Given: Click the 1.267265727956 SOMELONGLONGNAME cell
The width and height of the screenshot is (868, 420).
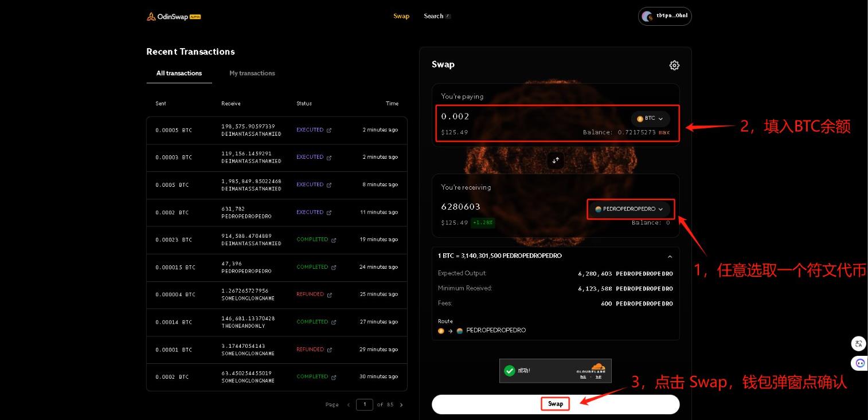Looking at the screenshot, I should point(248,295).
